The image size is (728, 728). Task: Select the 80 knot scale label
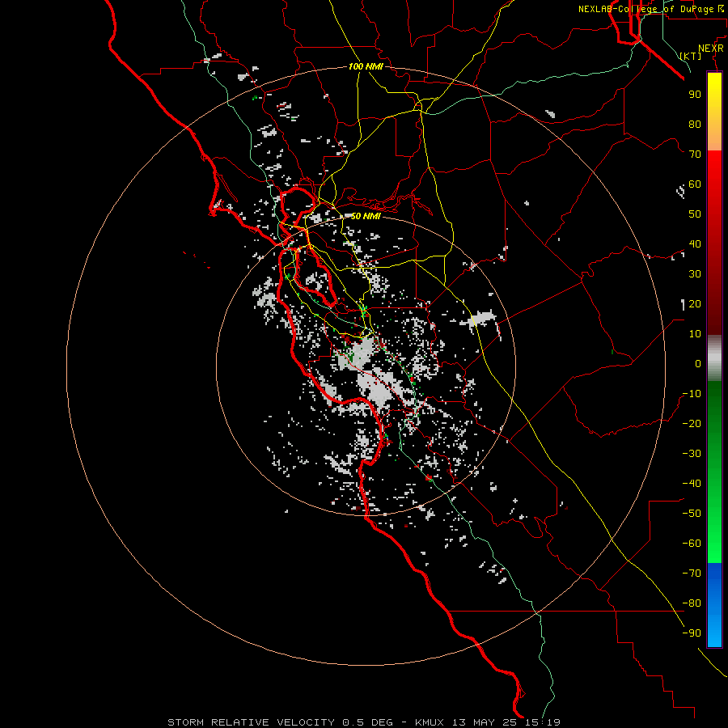coord(695,125)
